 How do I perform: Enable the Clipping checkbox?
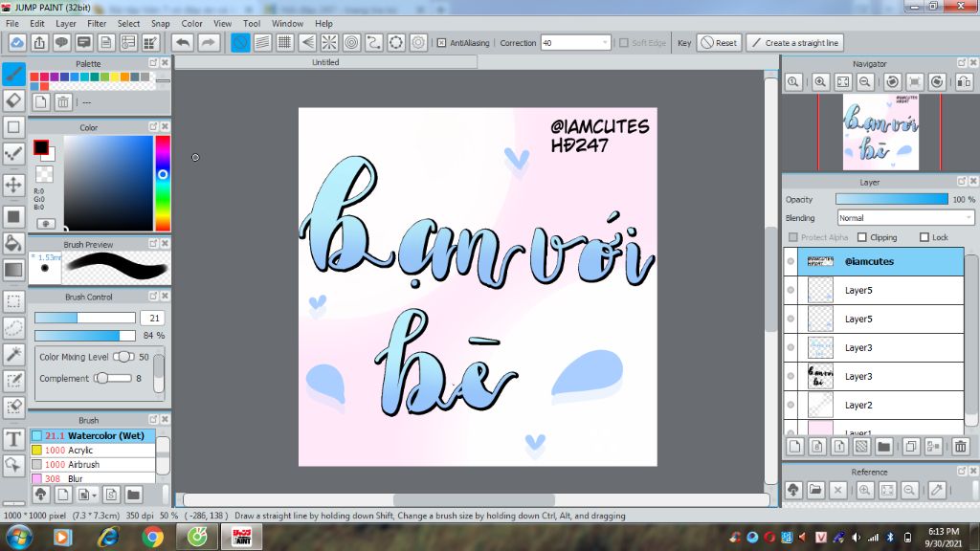[x=862, y=237]
